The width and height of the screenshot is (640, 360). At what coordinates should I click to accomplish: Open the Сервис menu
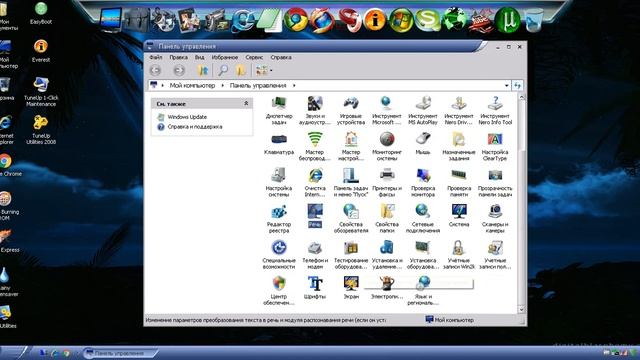(x=254, y=58)
